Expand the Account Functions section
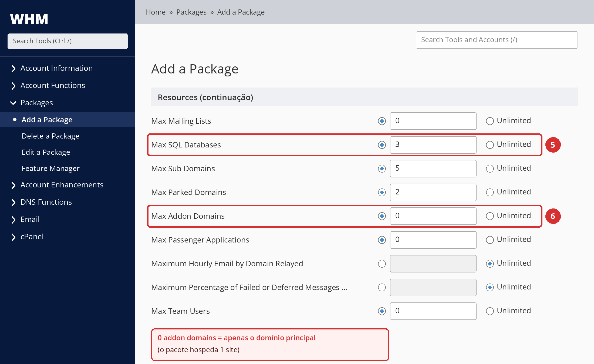594x364 pixels. [x=13, y=86]
